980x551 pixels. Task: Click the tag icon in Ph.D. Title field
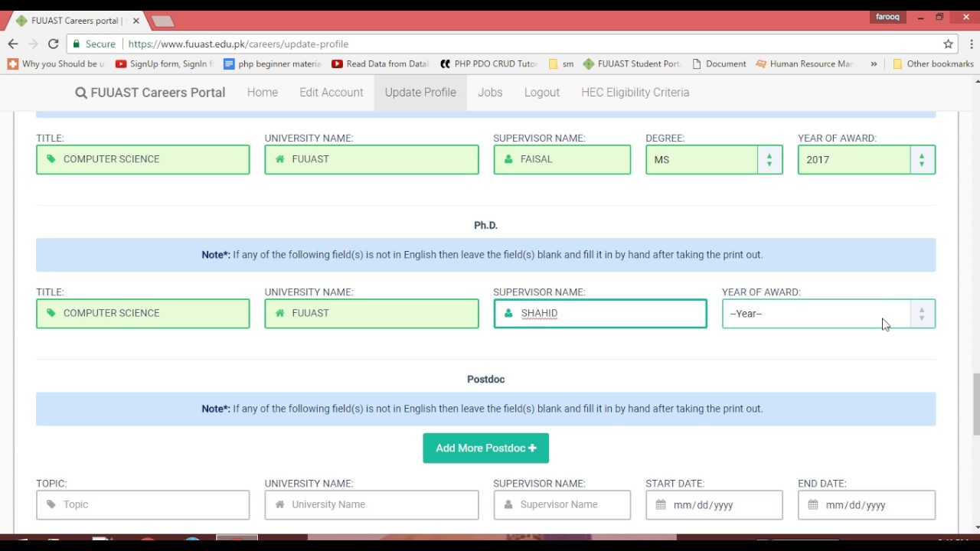[51, 313]
